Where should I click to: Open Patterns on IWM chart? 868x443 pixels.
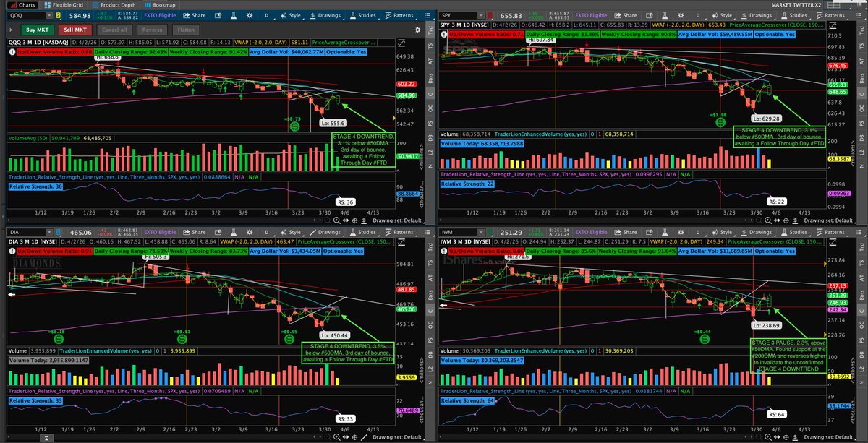(x=832, y=232)
